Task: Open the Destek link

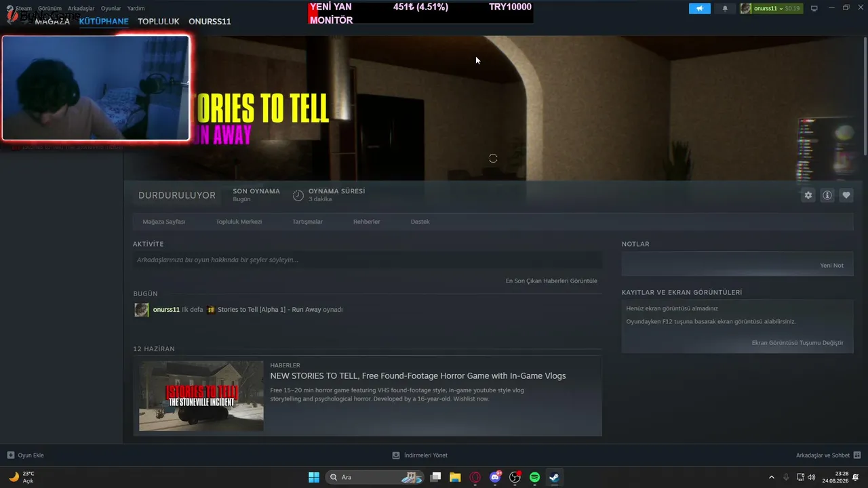Action: click(x=420, y=222)
